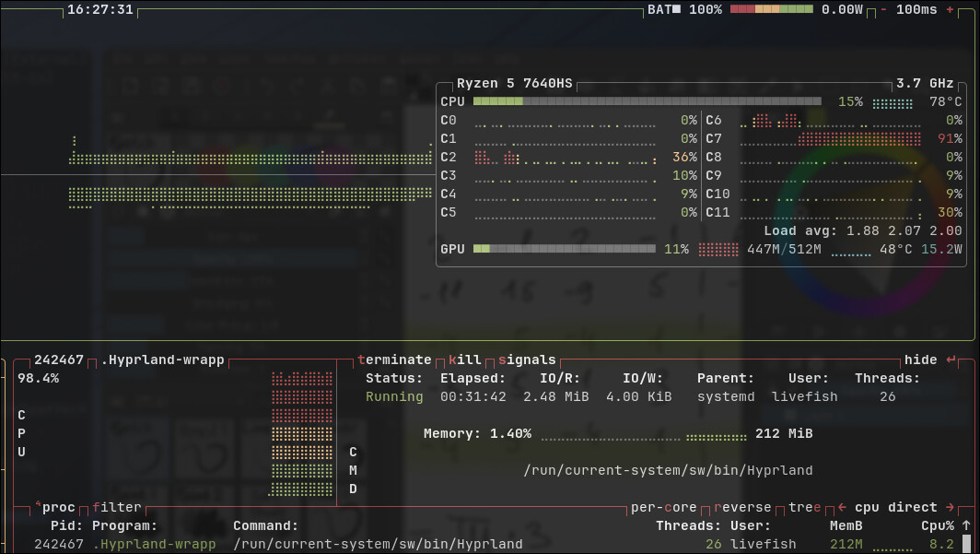The height and width of the screenshot is (554, 980).
Task: Hide the process detail panel
Action: (920, 360)
